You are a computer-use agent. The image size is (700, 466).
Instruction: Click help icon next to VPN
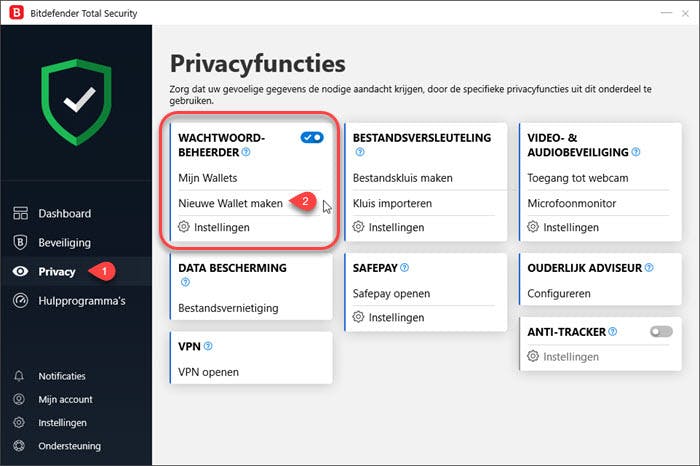click(x=208, y=346)
